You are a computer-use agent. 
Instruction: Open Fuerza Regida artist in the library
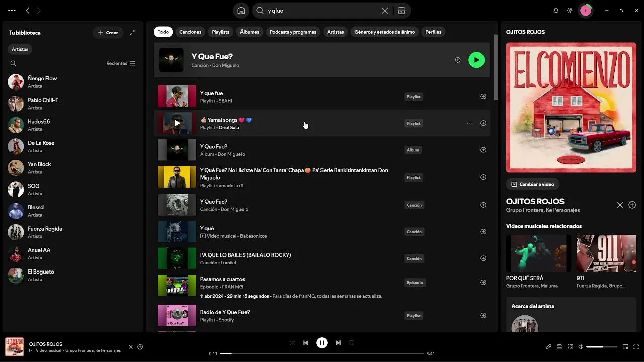click(x=73, y=232)
